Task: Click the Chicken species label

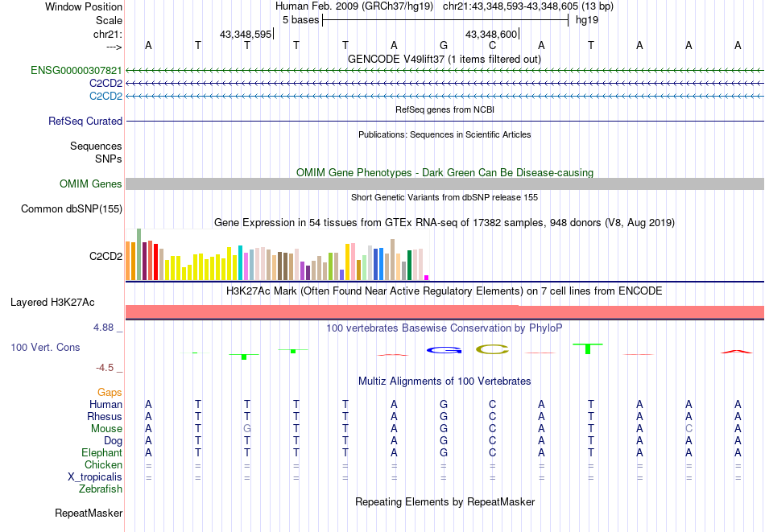Action: 103,464
